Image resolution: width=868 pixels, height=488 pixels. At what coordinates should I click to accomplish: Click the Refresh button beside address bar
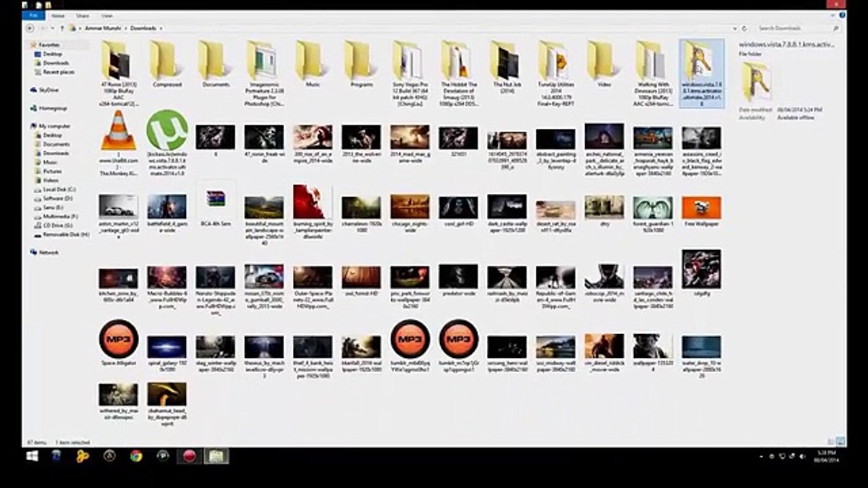click(x=744, y=28)
